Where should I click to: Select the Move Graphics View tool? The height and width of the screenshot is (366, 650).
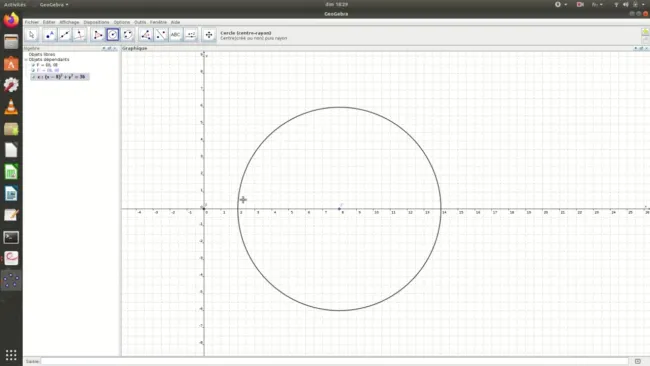(x=209, y=35)
